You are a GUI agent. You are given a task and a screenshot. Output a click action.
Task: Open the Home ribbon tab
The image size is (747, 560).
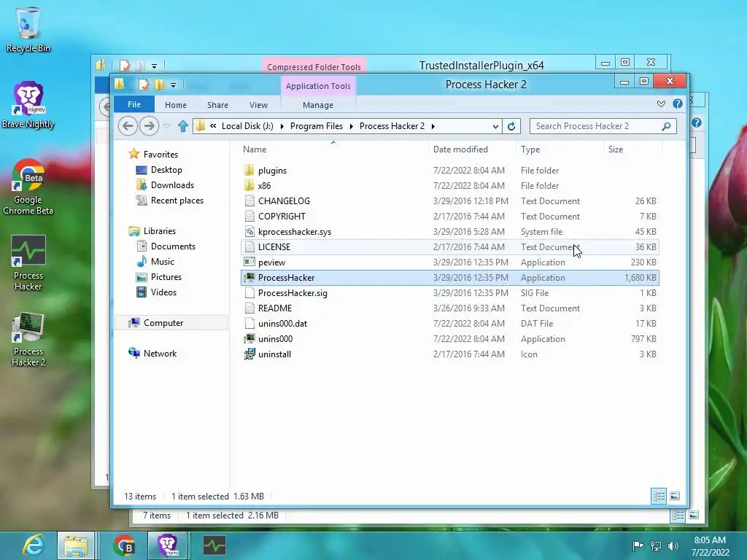coord(175,105)
